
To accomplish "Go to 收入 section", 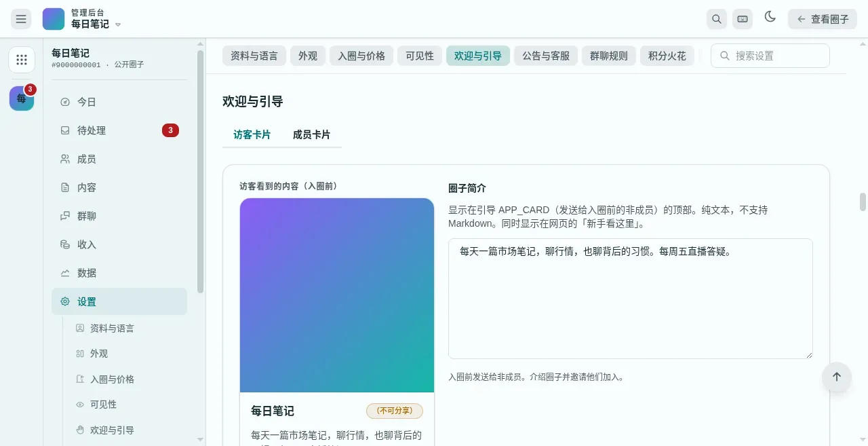I will (119, 244).
